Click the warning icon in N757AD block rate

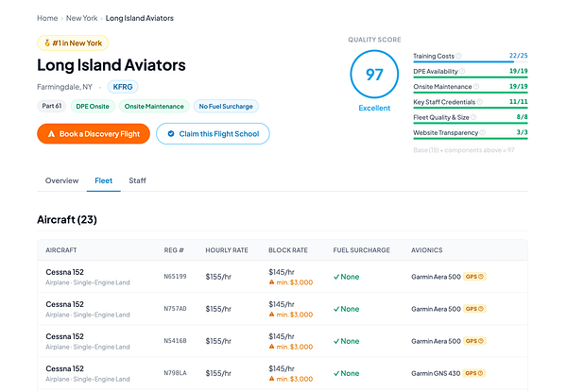click(x=271, y=314)
